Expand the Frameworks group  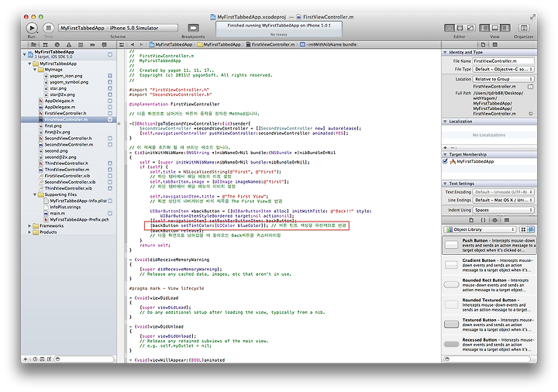(29, 226)
